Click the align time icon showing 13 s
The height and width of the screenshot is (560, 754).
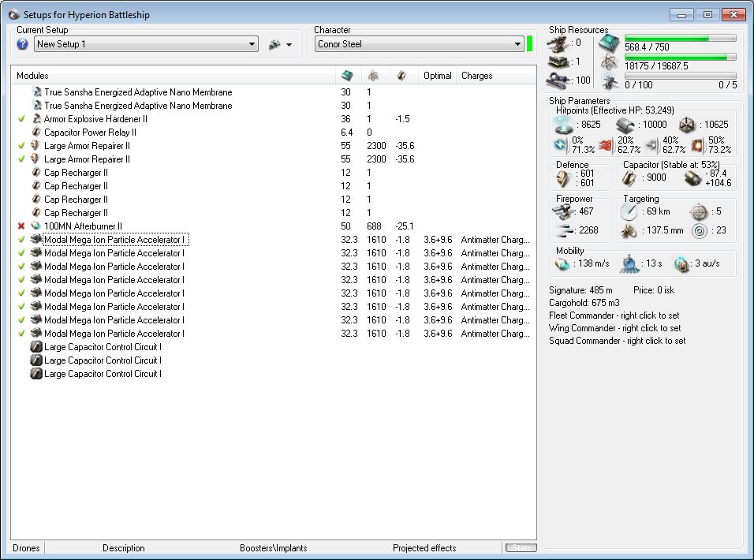pyautogui.click(x=629, y=264)
